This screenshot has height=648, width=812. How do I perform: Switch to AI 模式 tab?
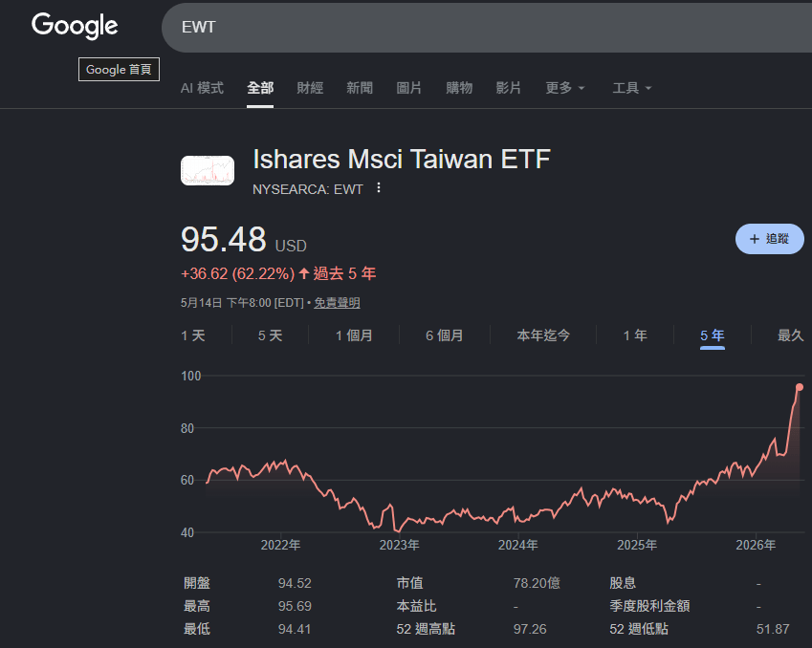click(202, 88)
